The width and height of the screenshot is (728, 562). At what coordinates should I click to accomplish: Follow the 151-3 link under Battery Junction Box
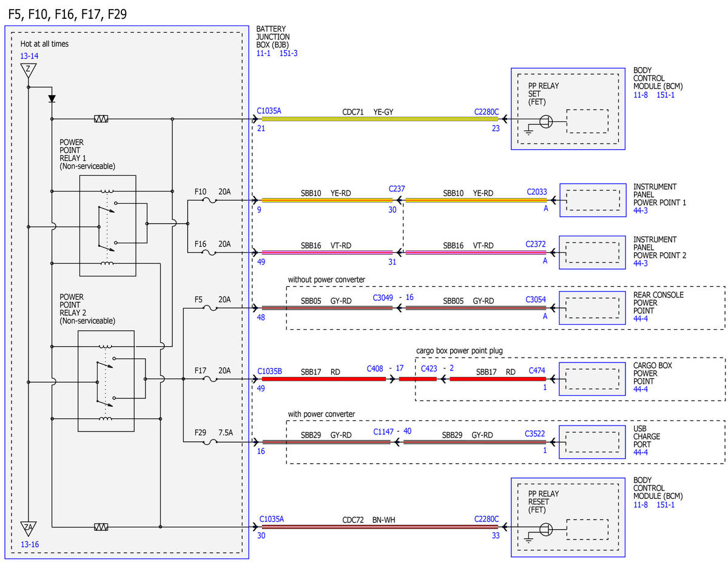289,53
